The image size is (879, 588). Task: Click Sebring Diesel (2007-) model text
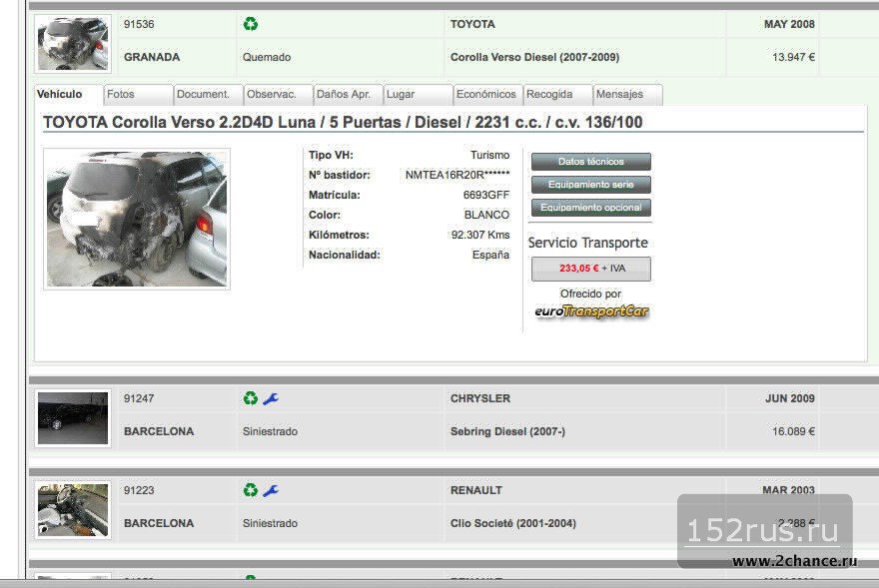point(507,431)
